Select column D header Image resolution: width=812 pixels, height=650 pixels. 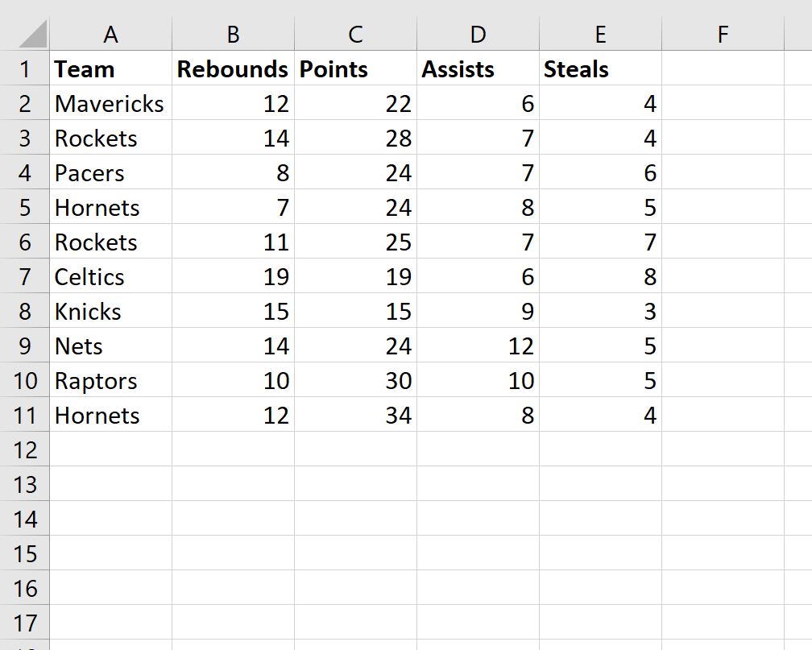[x=478, y=34]
